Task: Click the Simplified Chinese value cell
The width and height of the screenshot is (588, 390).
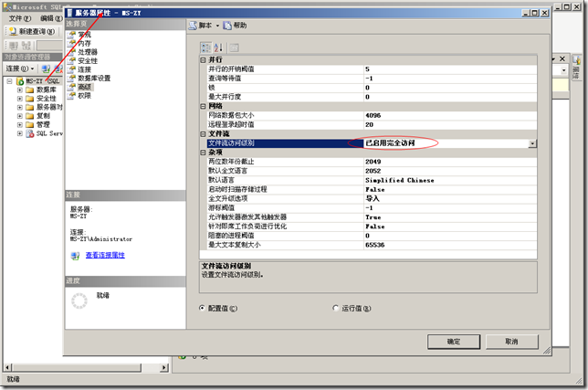Action: tap(450, 180)
